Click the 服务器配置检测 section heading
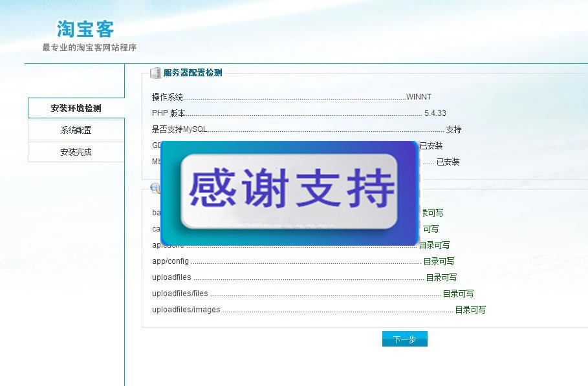The width and height of the screenshot is (588, 386). [x=193, y=72]
